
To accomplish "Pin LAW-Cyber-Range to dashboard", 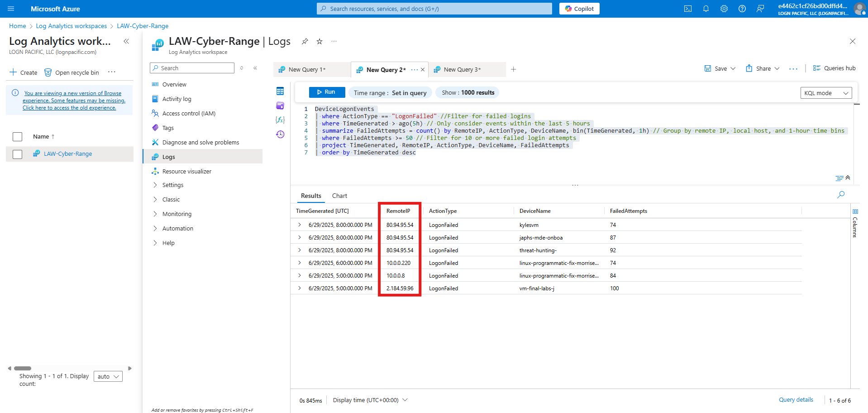I will coord(305,41).
